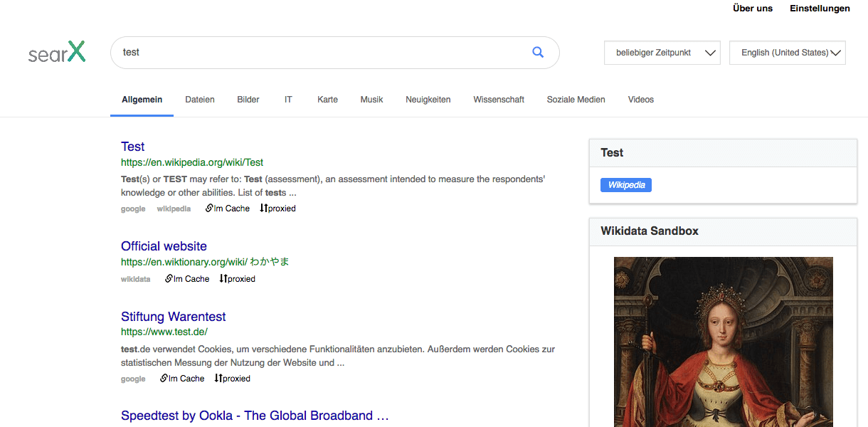The width and height of the screenshot is (868, 427).
Task: Open cached copy of the Stiftung Warentest result
Action: [181, 378]
